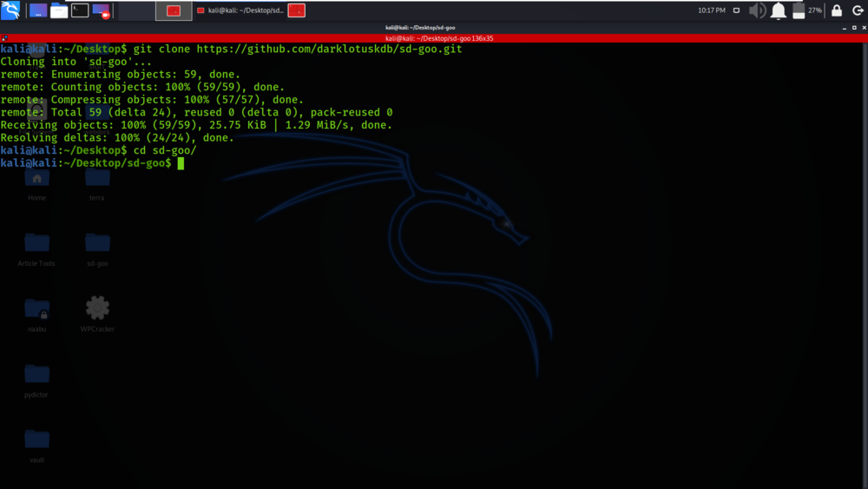This screenshot has height=489, width=868.
Task: Click the blue show desktop launcher
Action: click(38, 10)
